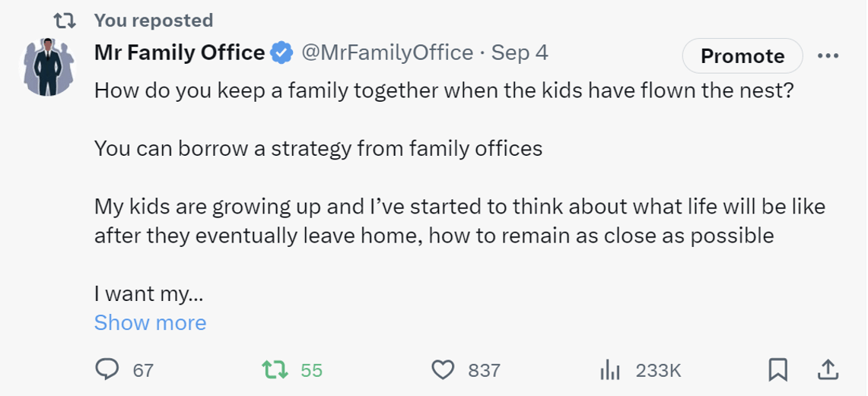
Task: Click the @MrFamilyOffice handle
Action: tap(387, 53)
